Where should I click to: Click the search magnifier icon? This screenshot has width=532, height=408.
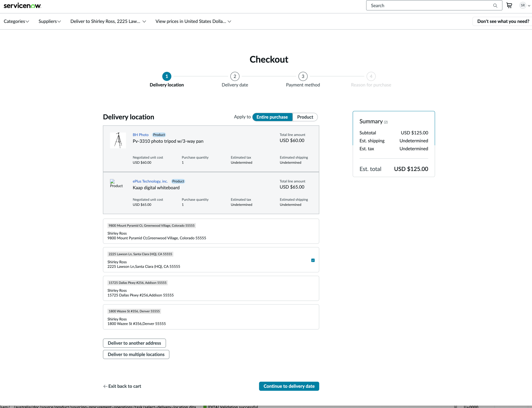point(495,6)
